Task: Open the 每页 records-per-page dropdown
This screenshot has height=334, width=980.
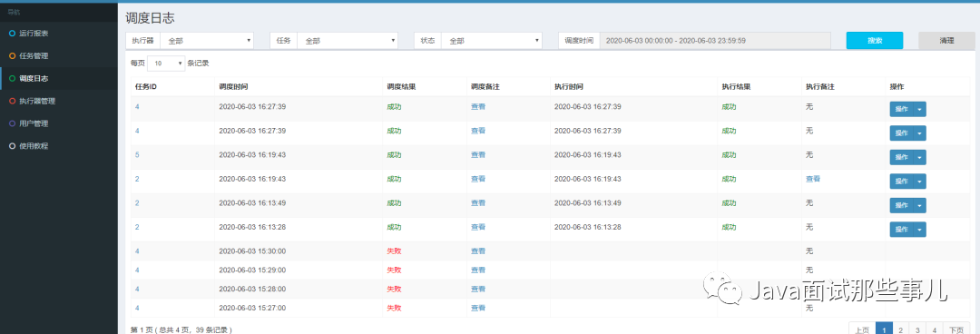Action: (166, 64)
